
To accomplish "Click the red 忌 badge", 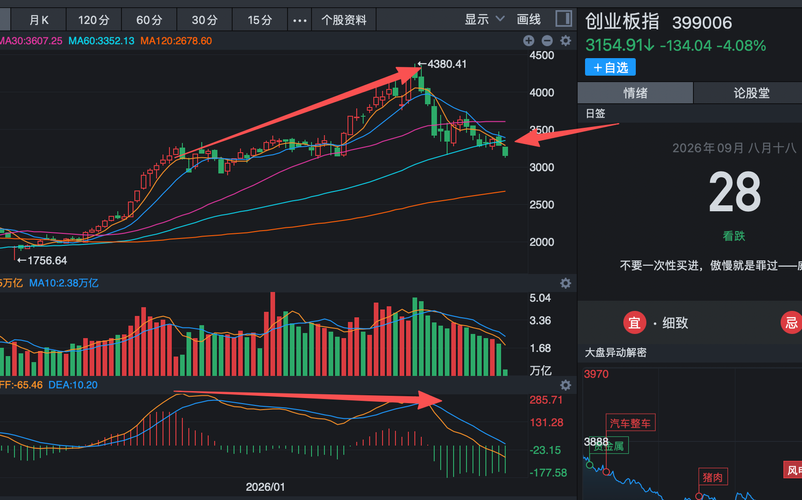I will pos(792,323).
